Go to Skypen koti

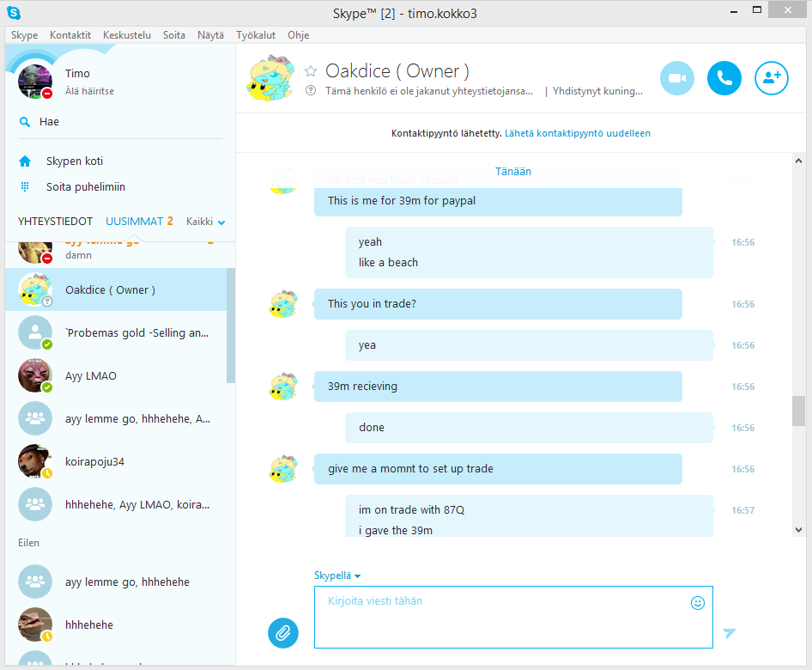coord(75,161)
